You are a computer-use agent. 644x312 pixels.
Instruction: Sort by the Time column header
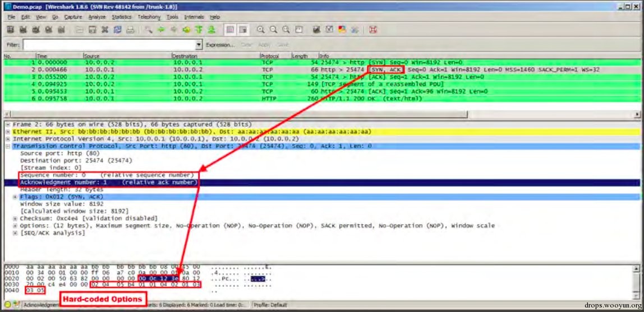tap(59, 55)
